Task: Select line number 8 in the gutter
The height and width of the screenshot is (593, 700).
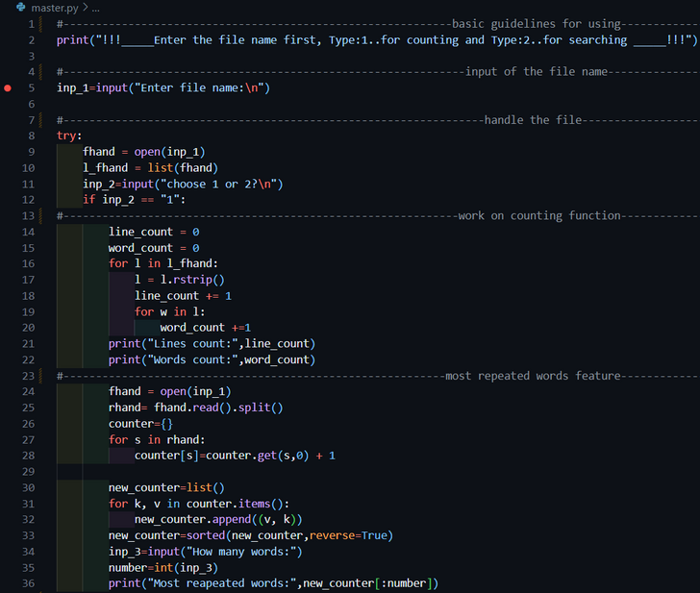Action: point(31,136)
